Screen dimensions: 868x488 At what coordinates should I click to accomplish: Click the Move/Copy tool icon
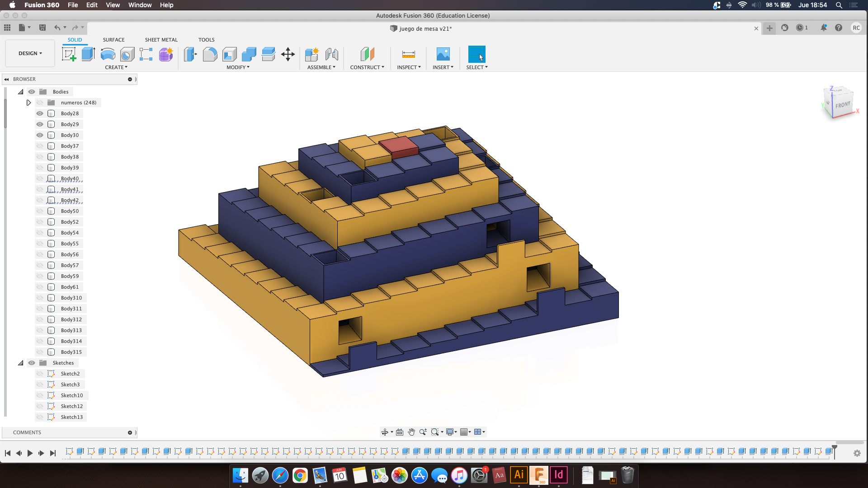pos(288,54)
